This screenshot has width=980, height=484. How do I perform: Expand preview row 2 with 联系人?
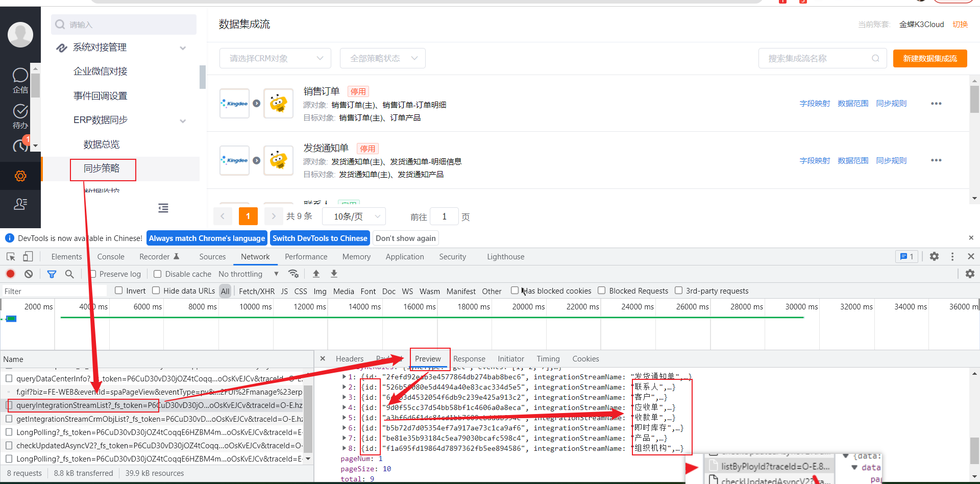click(345, 387)
